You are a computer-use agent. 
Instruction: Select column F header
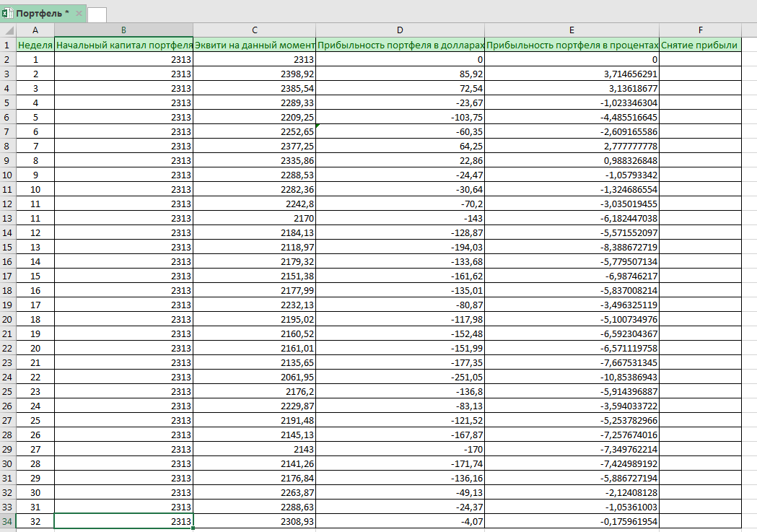pyautogui.click(x=700, y=30)
